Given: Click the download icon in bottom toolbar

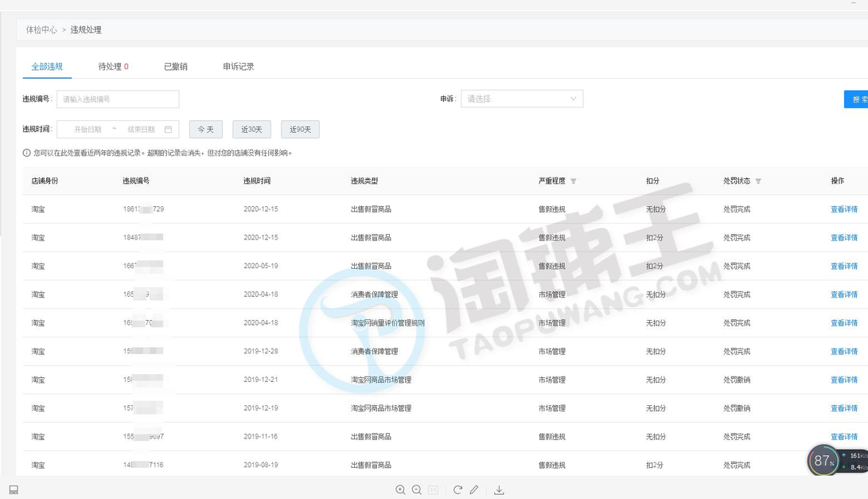Looking at the screenshot, I should coord(499,489).
